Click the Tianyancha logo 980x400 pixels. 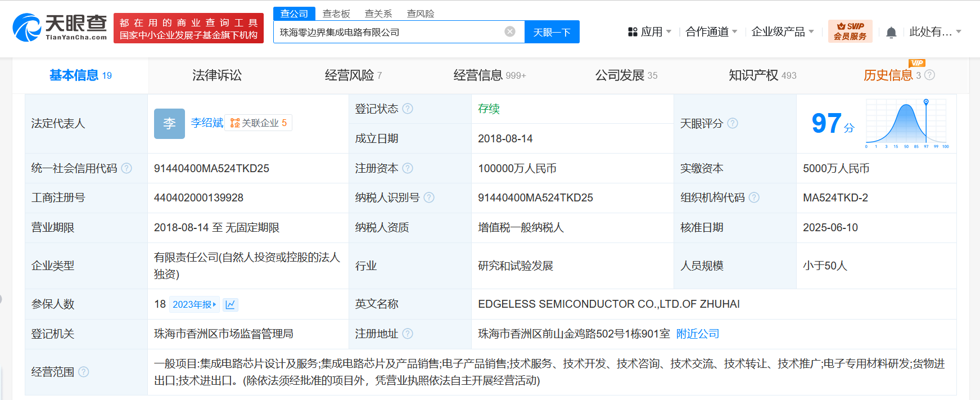pyautogui.click(x=60, y=28)
